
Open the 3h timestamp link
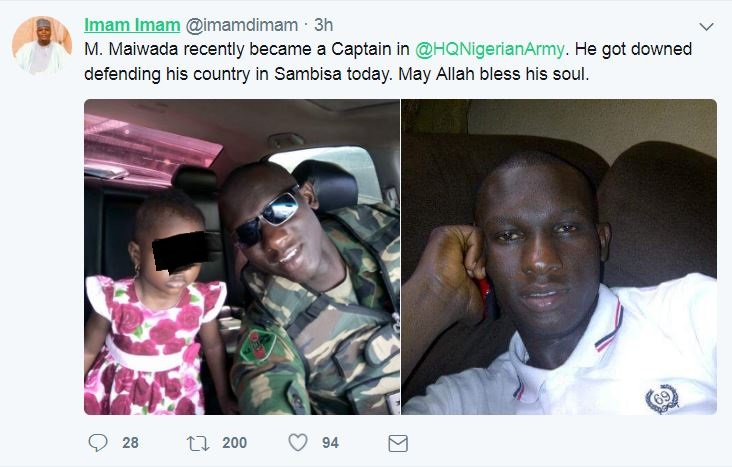pos(324,24)
